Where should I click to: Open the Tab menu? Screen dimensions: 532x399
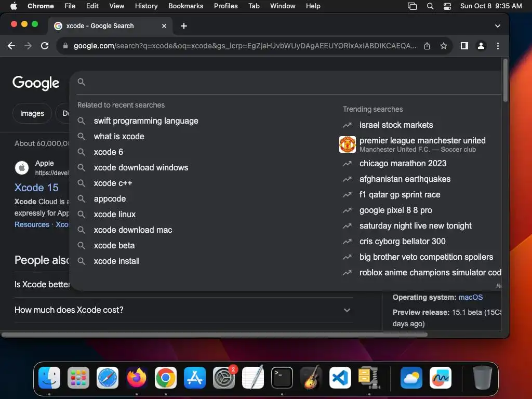tap(254, 6)
